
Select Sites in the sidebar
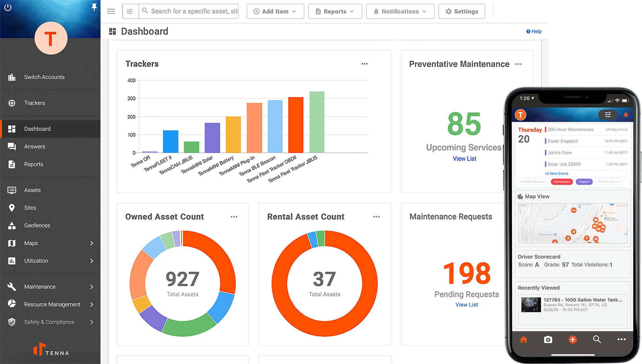50,208
